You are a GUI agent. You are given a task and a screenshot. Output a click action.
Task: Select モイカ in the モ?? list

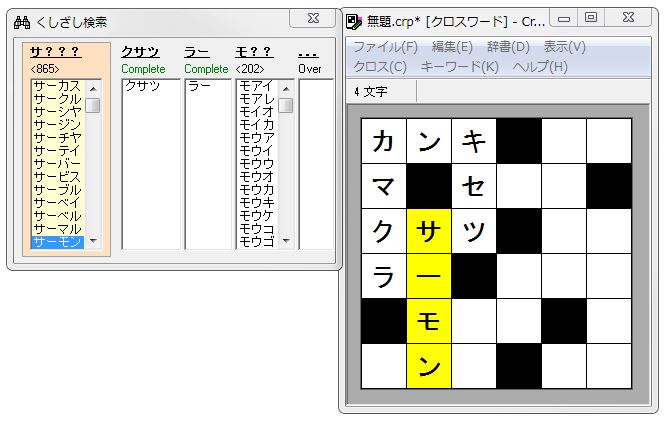[257, 125]
